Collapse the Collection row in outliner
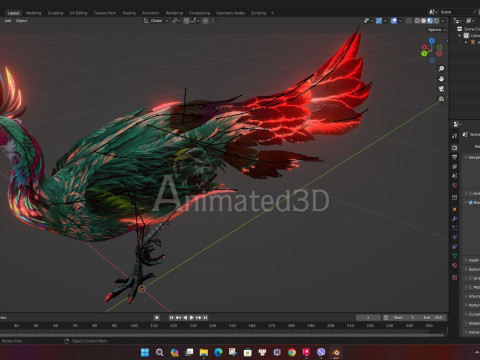This screenshot has height=360, width=480. point(460,35)
